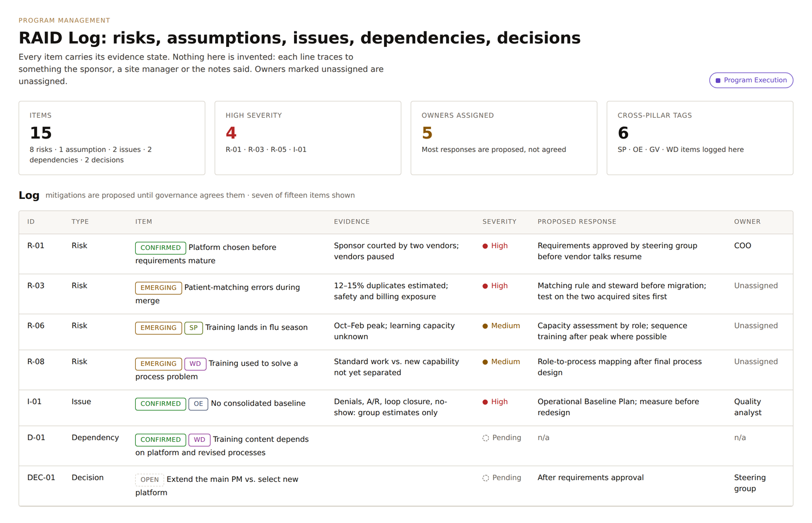Click the Type column header

80,222
